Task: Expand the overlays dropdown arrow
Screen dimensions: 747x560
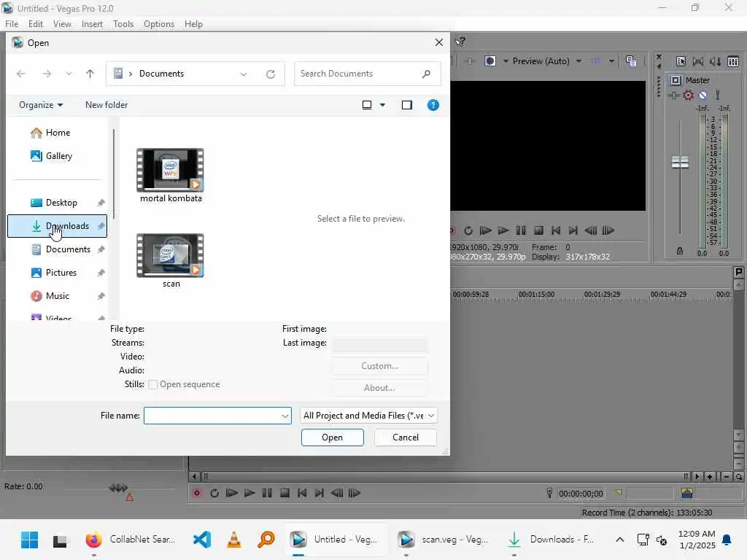Action: tap(611, 61)
